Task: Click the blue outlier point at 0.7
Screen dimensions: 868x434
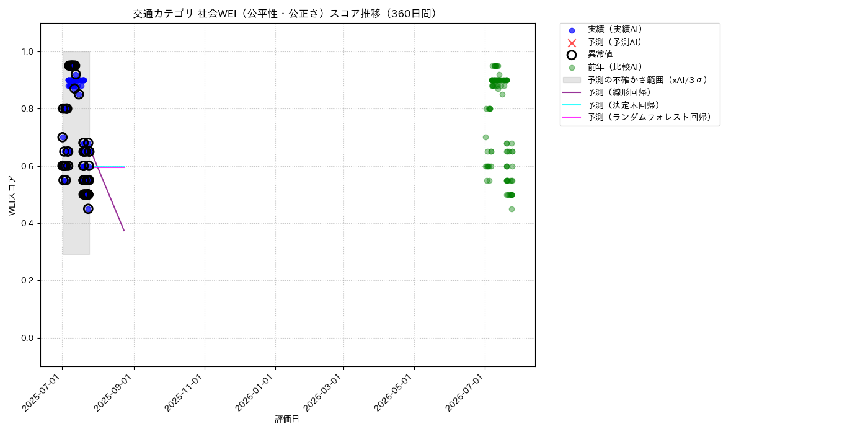Action: pyautogui.click(x=62, y=137)
